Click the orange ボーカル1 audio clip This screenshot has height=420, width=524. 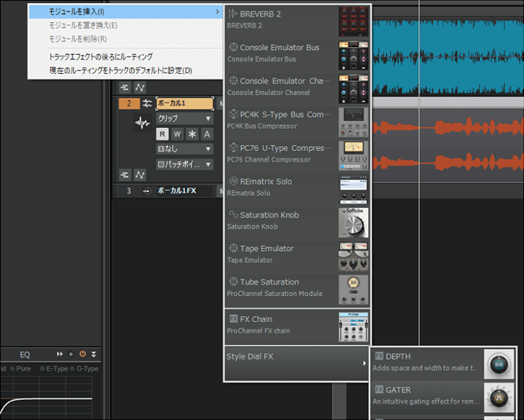click(x=448, y=146)
